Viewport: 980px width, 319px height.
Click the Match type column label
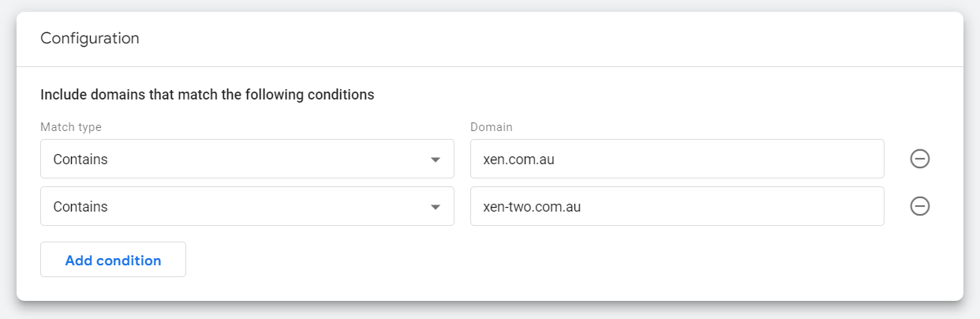click(x=71, y=126)
